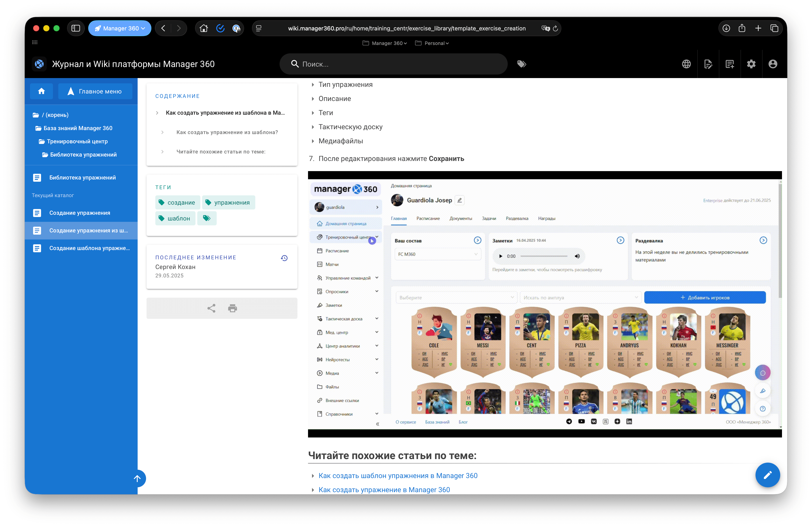Open the Manager 360 profile pill dropdown
812x527 pixels.
point(120,28)
